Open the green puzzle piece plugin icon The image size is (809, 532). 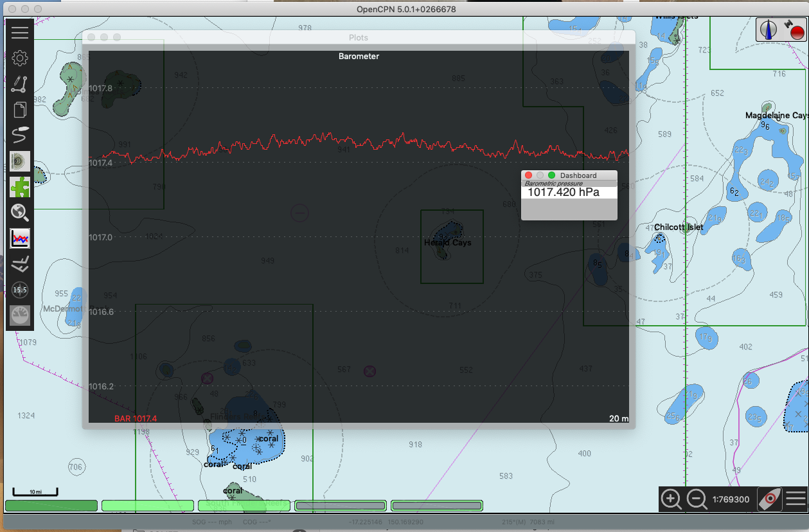point(20,187)
